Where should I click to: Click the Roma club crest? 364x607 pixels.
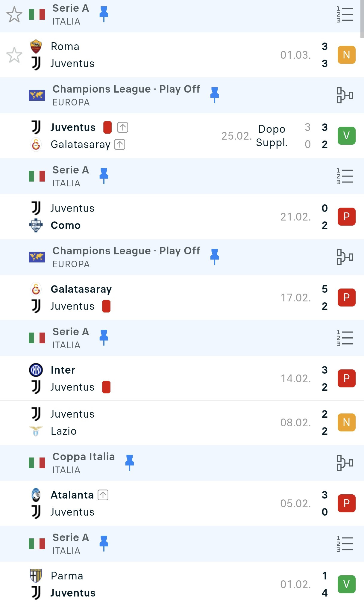[36, 46]
